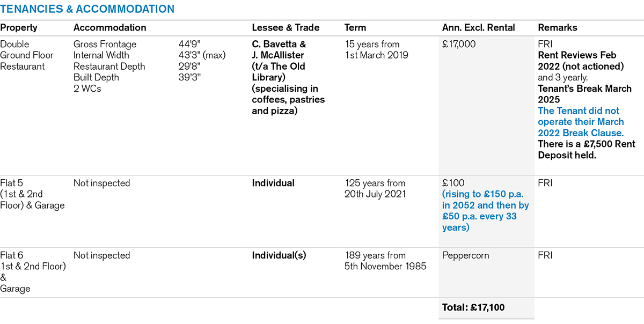Click the Flat 5 property cell
The image size is (644, 324).
32,194
